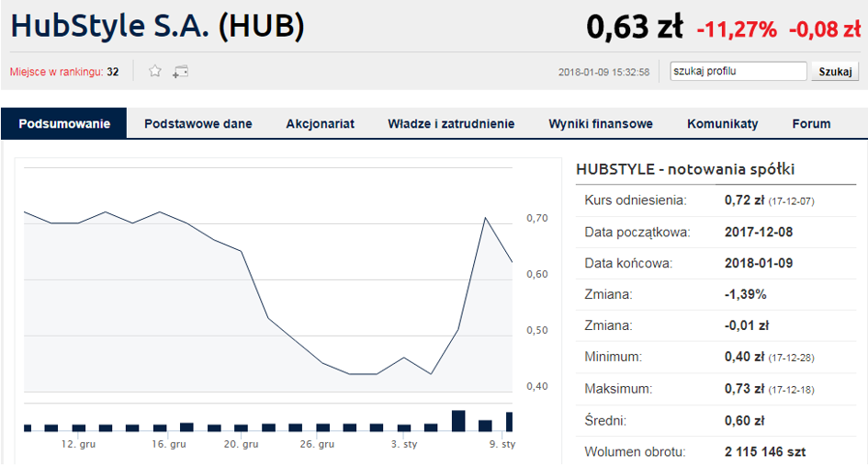Open the Akcjonariat tab
868x467 pixels.
point(320,123)
